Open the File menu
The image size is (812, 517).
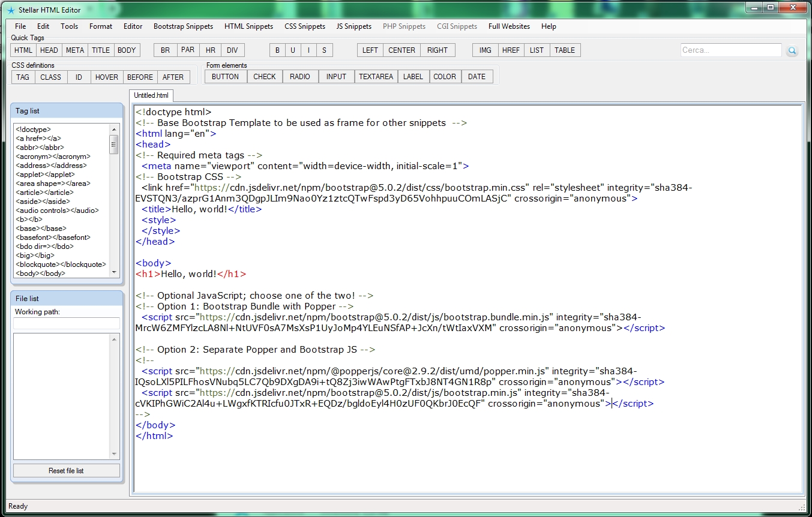pos(20,26)
